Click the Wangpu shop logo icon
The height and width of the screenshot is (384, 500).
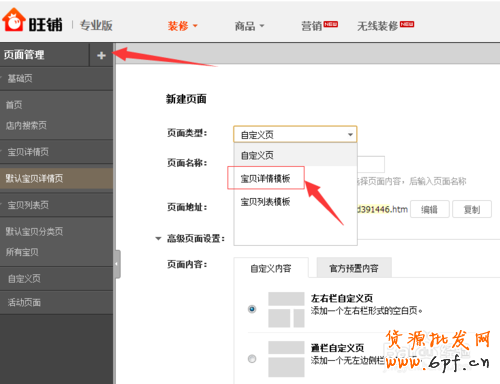click(14, 20)
